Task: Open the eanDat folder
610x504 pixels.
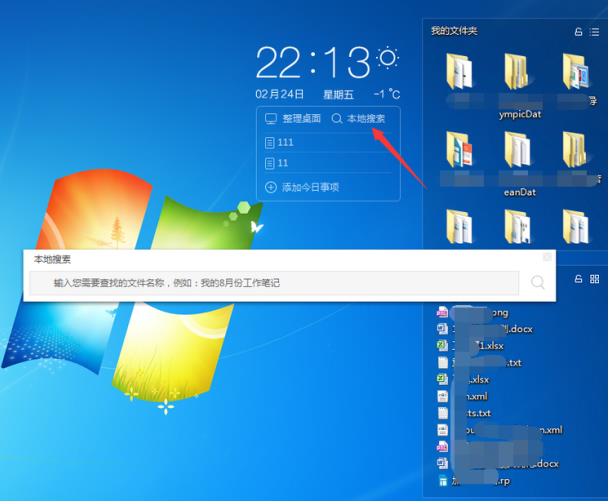Action: pos(519,164)
